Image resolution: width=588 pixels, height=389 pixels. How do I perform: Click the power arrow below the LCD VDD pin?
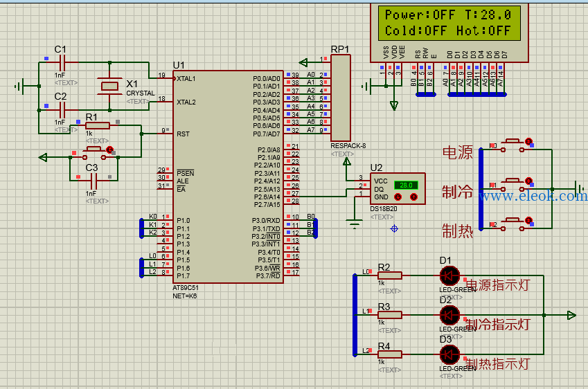(394, 106)
